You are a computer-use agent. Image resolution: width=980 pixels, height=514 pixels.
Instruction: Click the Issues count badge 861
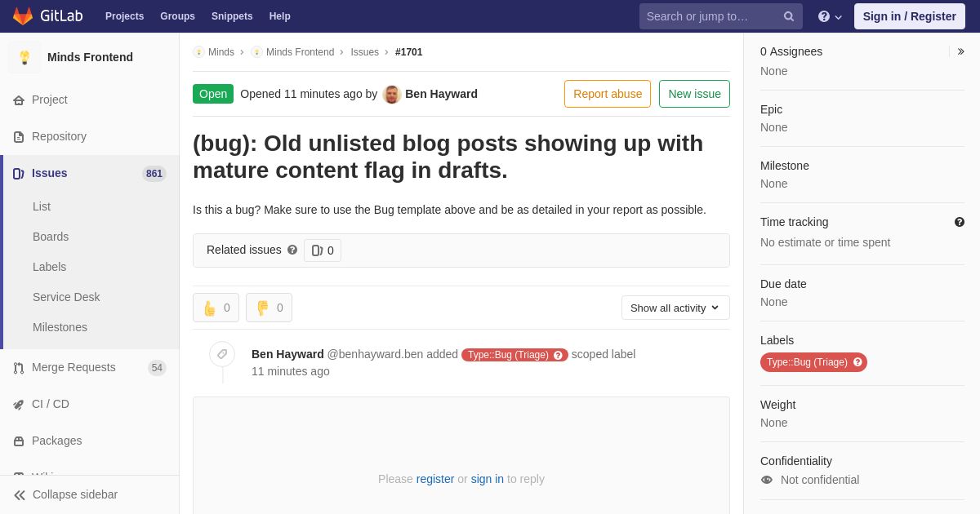pyautogui.click(x=154, y=174)
